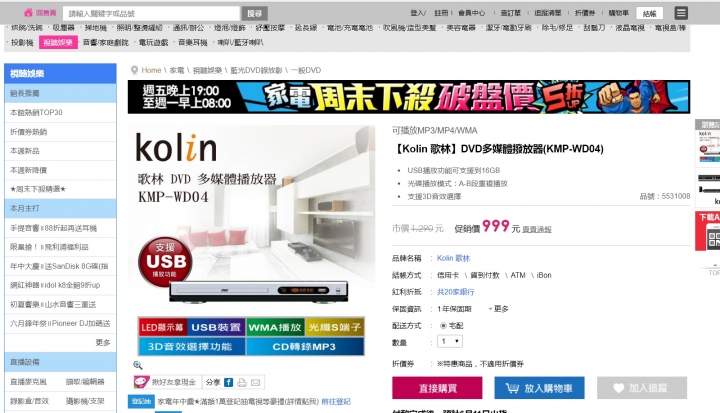Click the weekend sale banner image

pyautogui.click(x=409, y=97)
